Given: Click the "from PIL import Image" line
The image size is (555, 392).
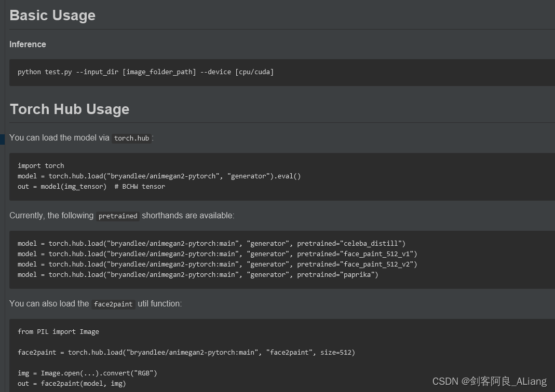Looking at the screenshot, I should (x=58, y=332).
